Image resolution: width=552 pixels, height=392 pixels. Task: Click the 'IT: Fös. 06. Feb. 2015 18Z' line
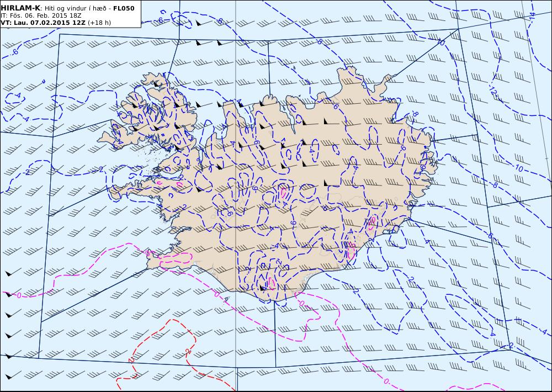coord(41,15)
